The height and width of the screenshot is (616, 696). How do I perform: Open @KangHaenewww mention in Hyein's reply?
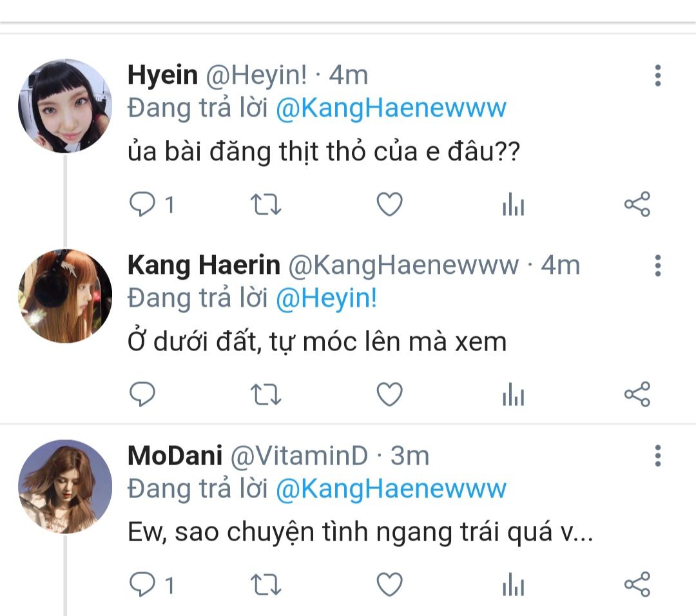click(391, 108)
